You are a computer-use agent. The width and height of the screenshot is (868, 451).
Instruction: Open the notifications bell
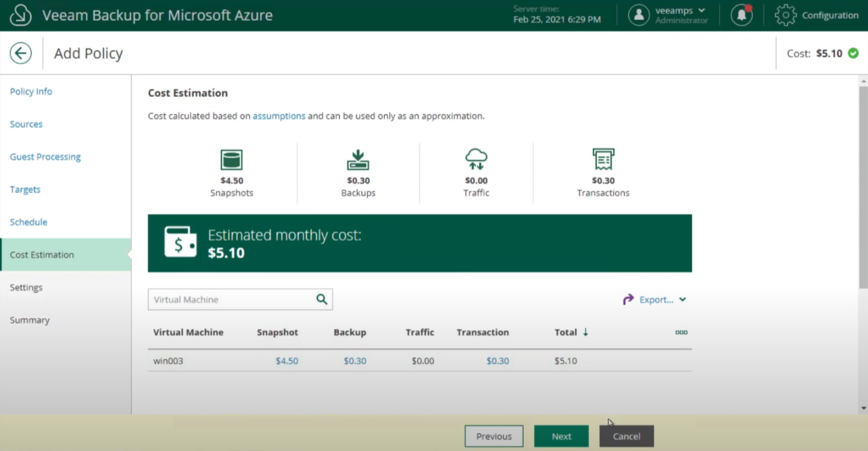coord(742,15)
